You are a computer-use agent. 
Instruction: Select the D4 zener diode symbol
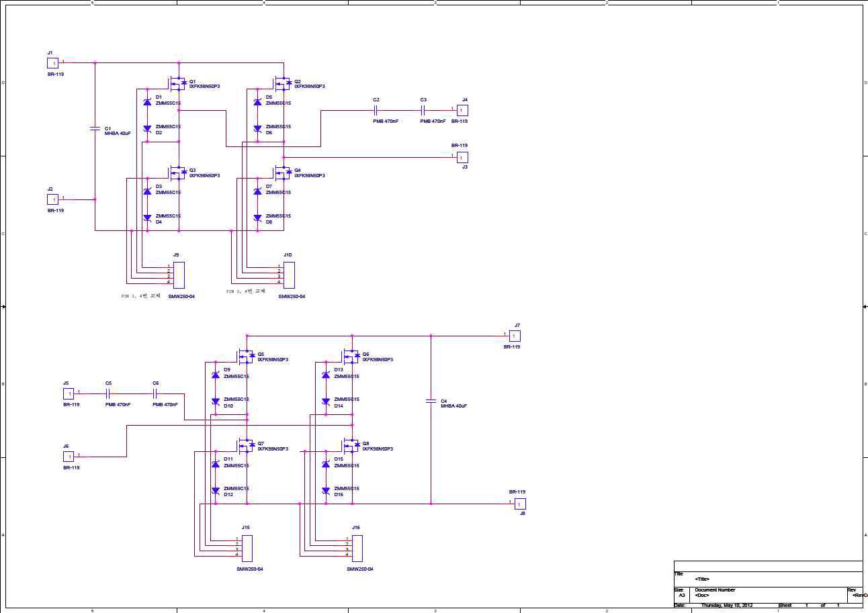(x=147, y=218)
